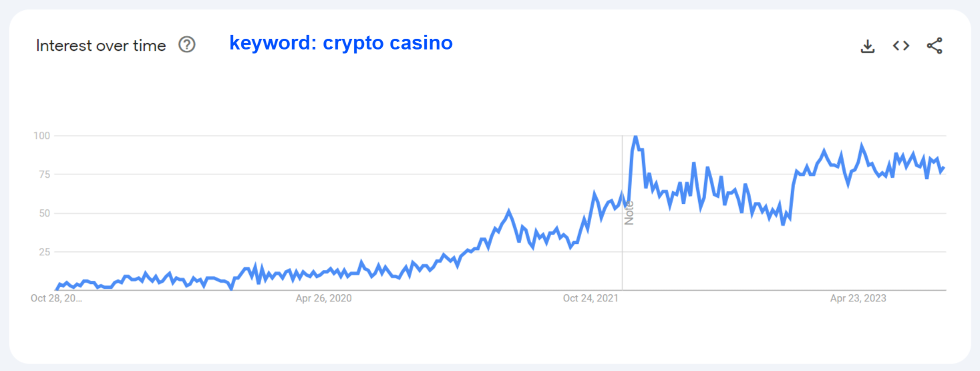The width and height of the screenshot is (980, 371).
Task: Click the "Interest over time" heading
Action: click(101, 45)
